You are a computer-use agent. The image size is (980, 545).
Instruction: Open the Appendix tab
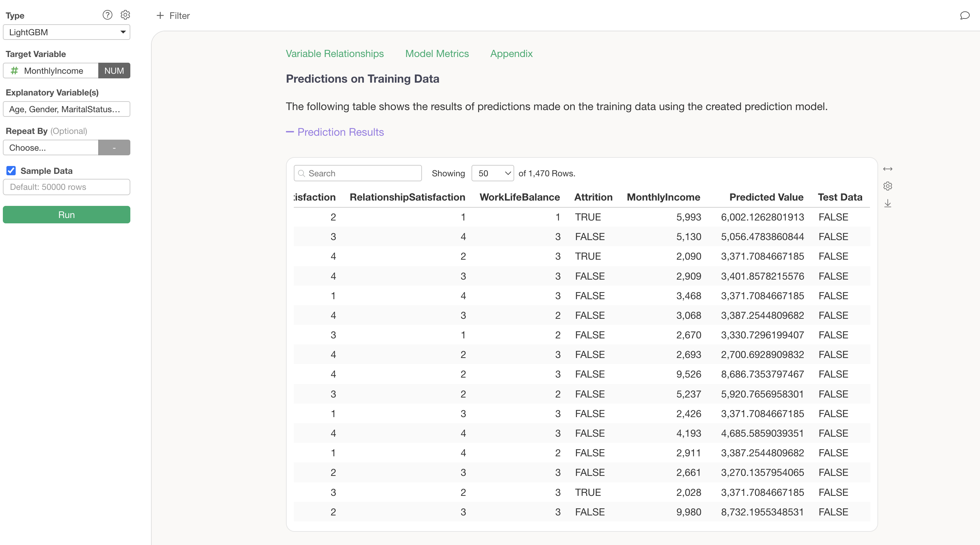tap(511, 54)
